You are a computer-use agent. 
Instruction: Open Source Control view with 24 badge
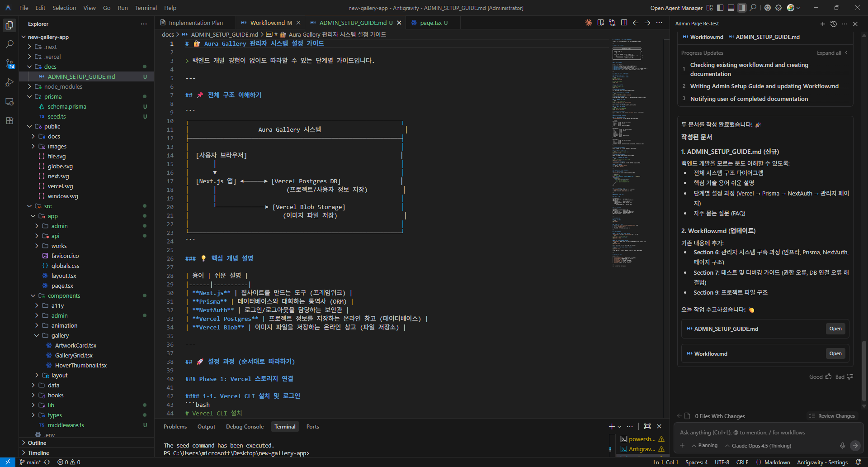[x=9, y=64]
